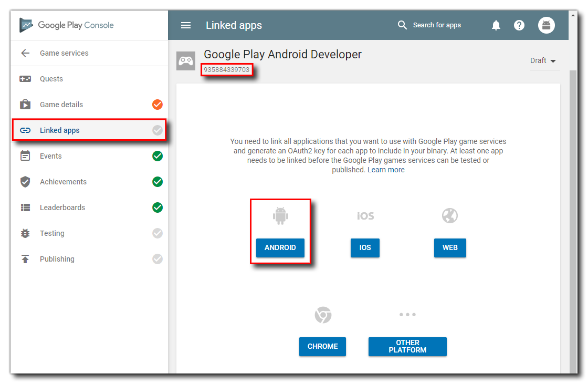The height and width of the screenshot is (384, 588).
Task: Select the Other Platform button
Action: pos(407,347)
